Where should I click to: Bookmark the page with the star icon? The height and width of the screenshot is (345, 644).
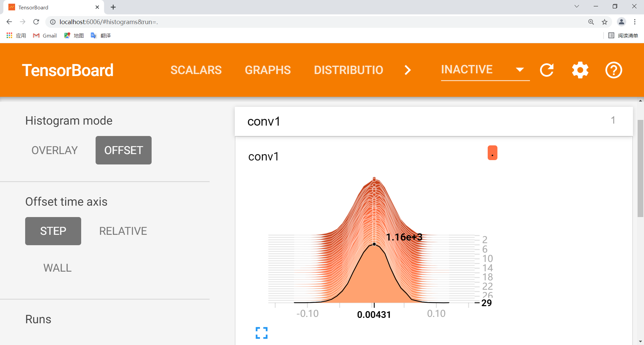(x=605, y=22)
